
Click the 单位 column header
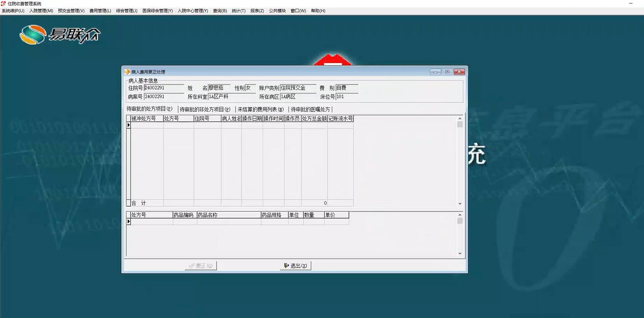[x=296, y=215]
